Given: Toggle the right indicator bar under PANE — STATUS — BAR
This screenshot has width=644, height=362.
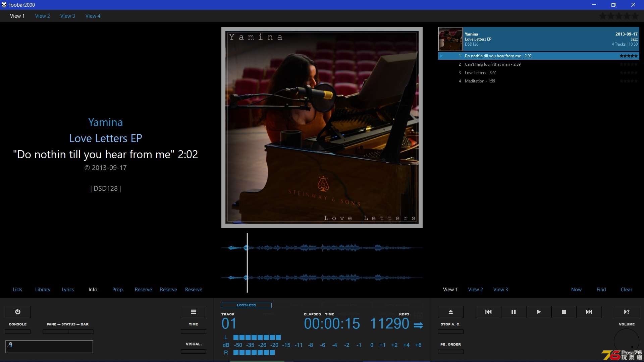Looking at the screenshot, I should click(81, 332).
